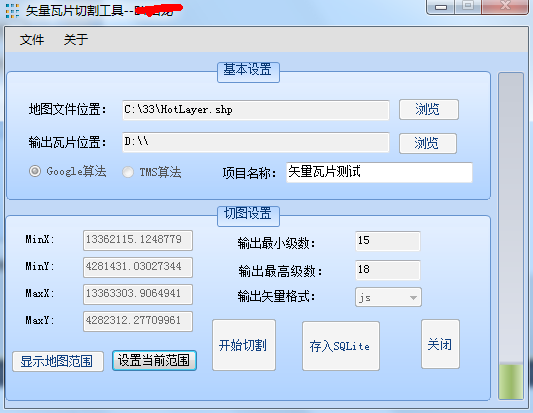
Task: Click the 地图文件位置 label
Action: 67,110
